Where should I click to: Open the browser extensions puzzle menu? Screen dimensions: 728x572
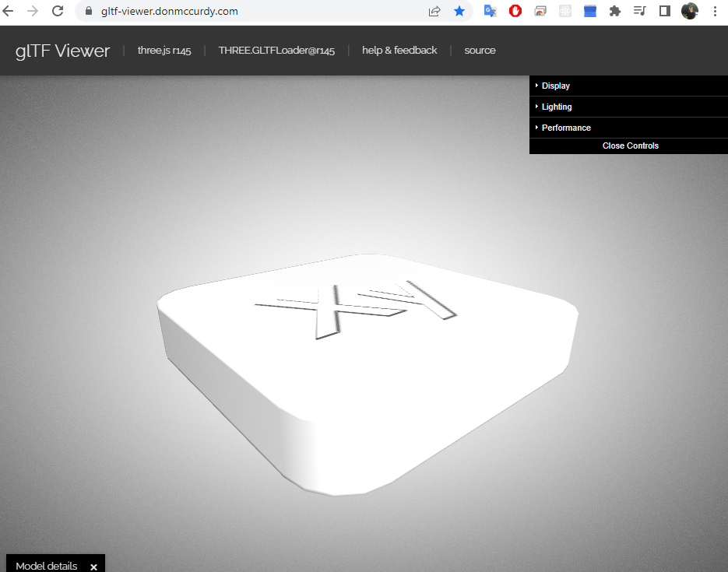614,12
